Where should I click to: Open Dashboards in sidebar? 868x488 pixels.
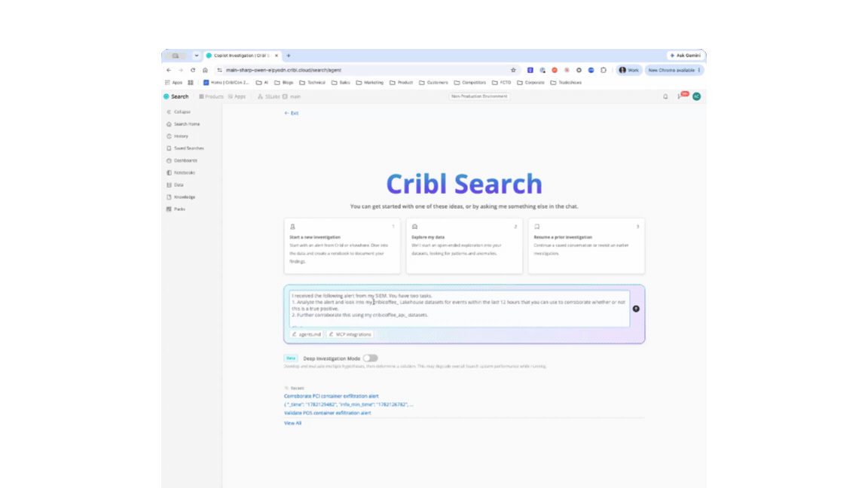[182, 160]
